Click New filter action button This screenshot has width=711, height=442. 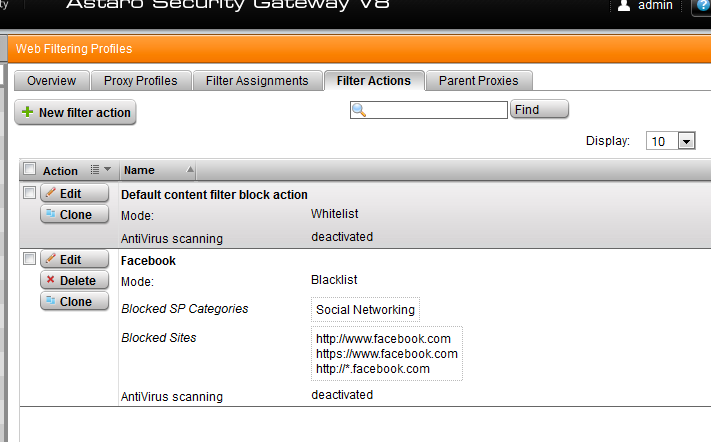[x=76, y=113]
